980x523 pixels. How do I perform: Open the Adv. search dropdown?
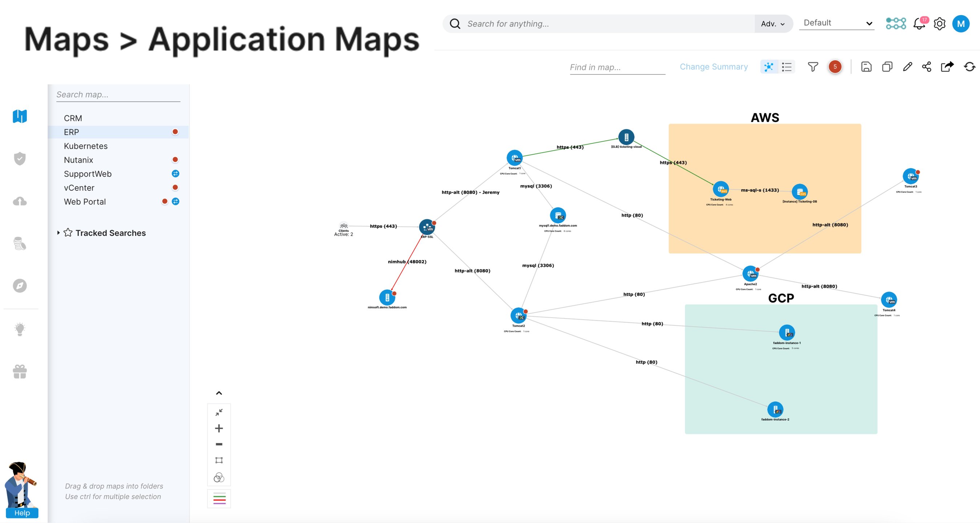773,24
